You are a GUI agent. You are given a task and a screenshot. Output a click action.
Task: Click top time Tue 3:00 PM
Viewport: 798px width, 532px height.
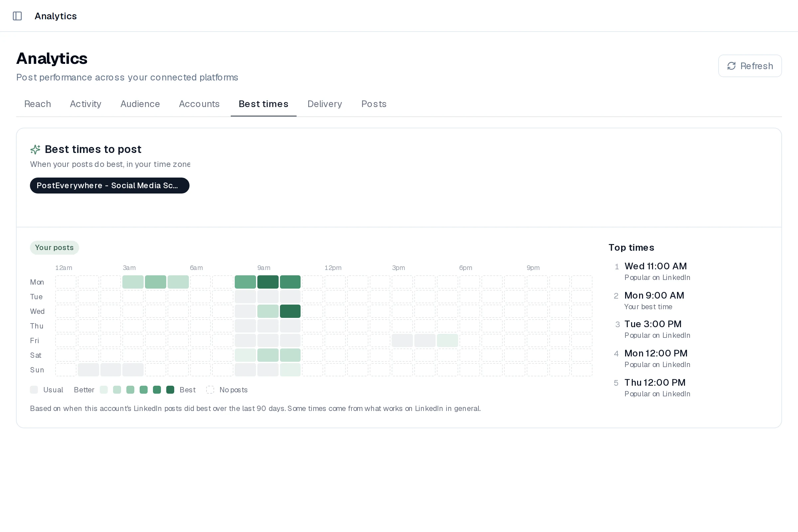(x=653, y=324)
